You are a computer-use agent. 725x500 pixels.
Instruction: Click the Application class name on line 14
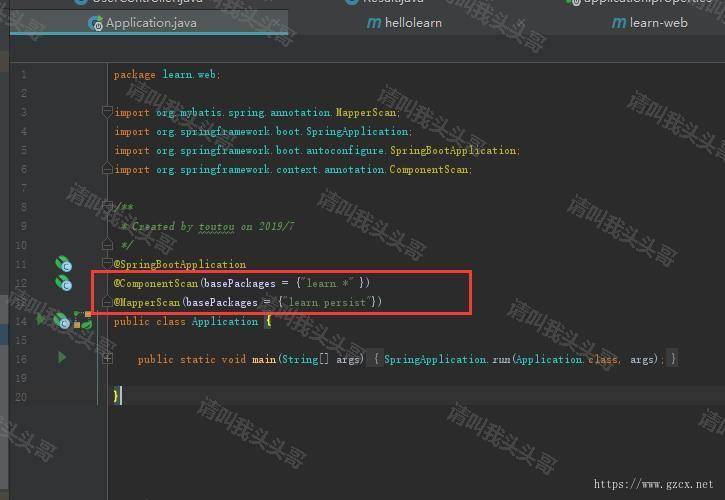225,321
